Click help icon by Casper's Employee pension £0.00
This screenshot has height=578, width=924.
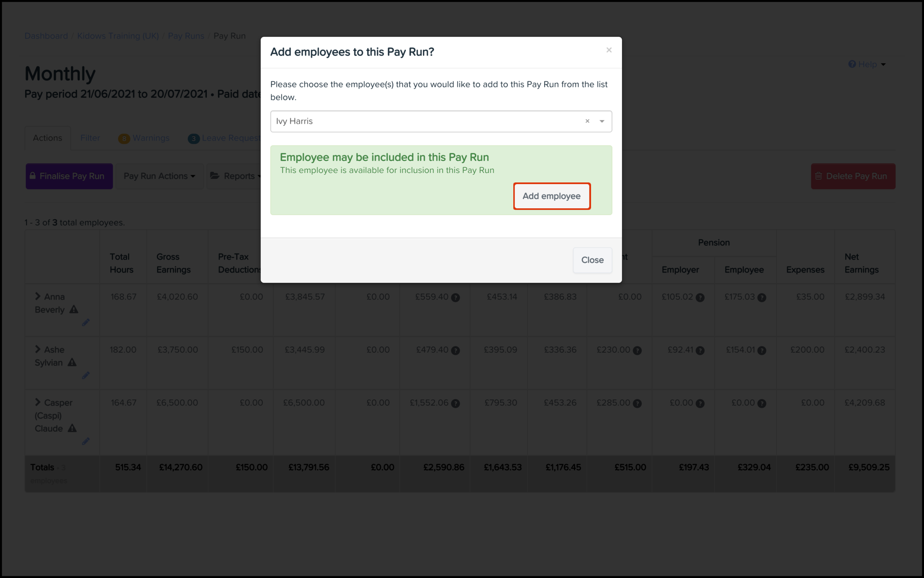pyautogui.click(x=762, y=403)
